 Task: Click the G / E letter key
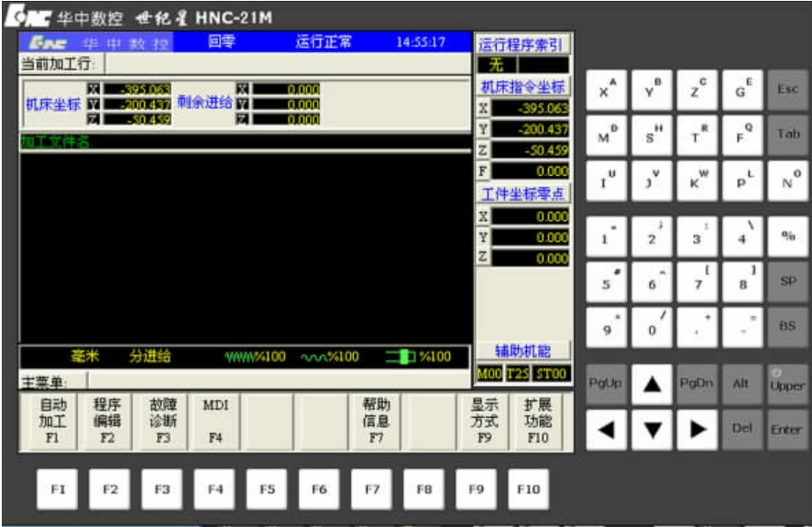[x=742, y=90]
